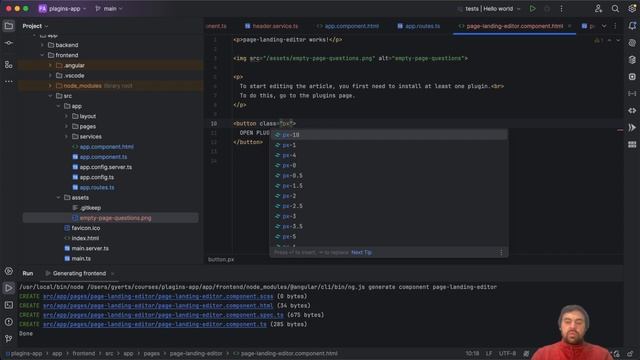The width and height of the screenshot is (640, 360).
Task: Select px-4 completion suggestion
Action: click(389, 156)
